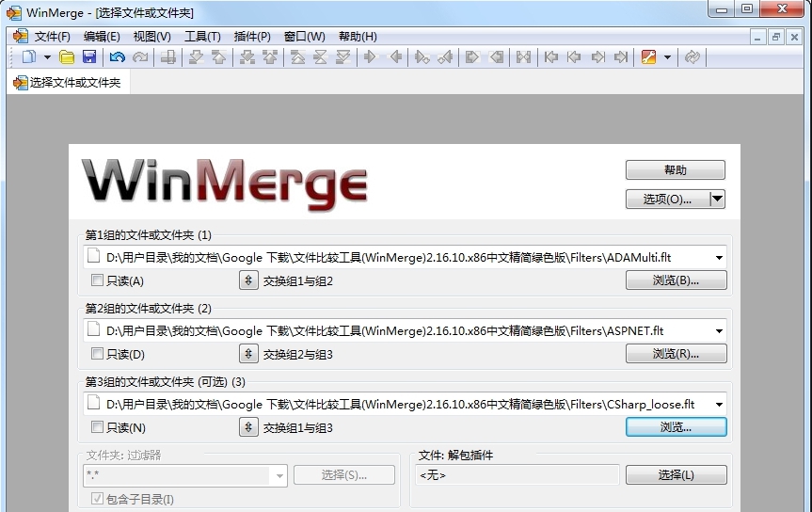Click the Previous difference up-arrow icon
The image size is (812, 512).
218,57
